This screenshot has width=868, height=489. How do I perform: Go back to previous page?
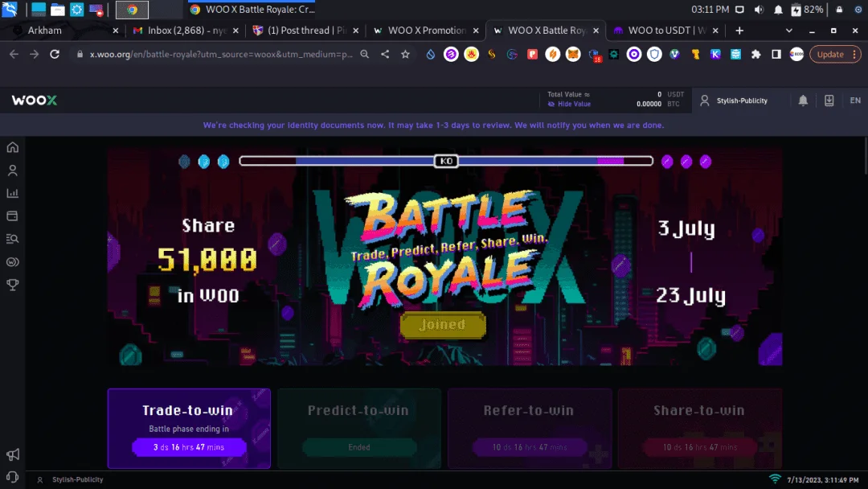tap(14, 54)
